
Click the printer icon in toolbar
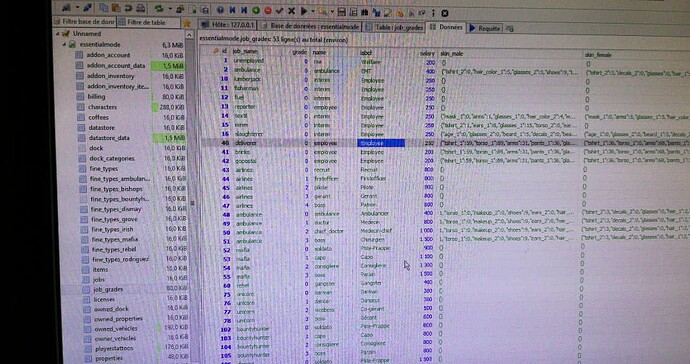pyautogui.click(x=140, y=8)
